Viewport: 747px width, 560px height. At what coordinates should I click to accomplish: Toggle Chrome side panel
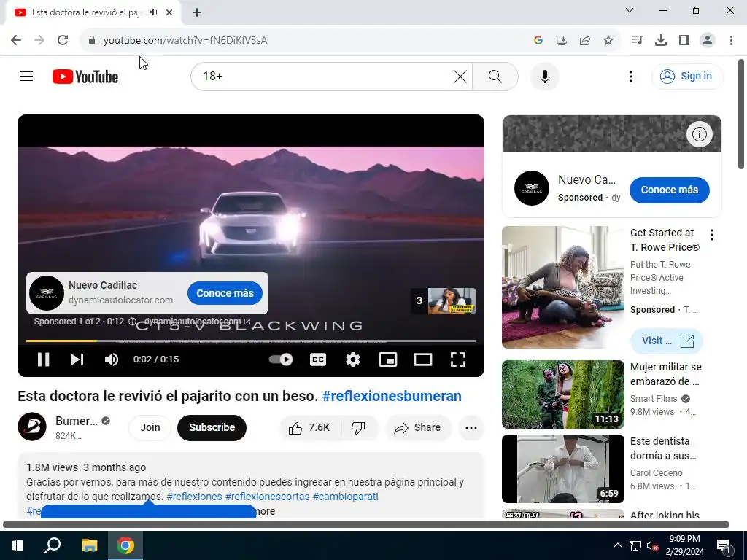pos(684,40)
